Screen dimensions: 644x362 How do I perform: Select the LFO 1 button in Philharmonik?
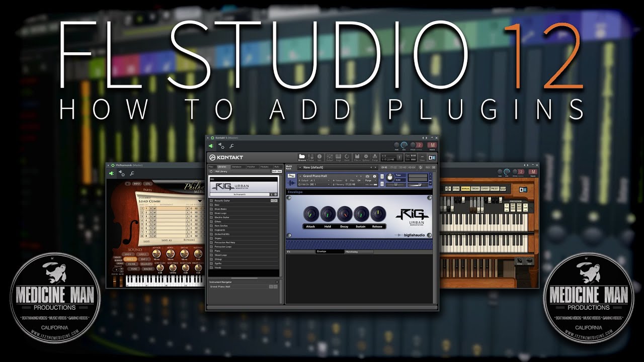point(128,254)
